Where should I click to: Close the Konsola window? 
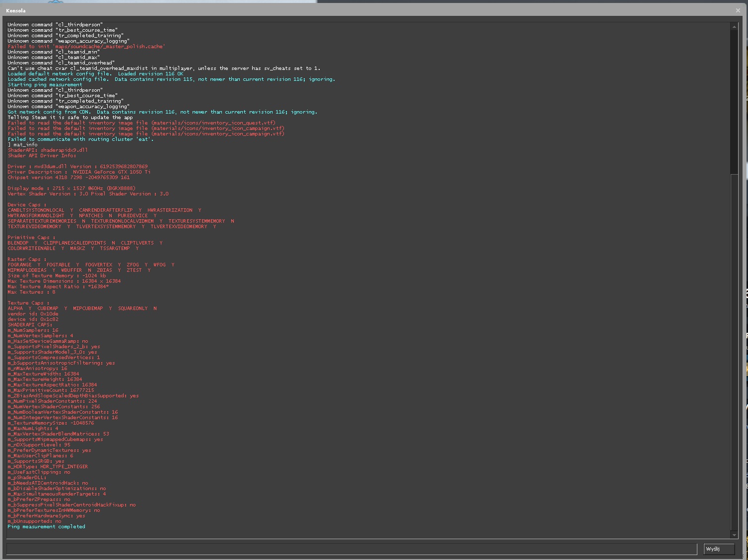(738, 10)
